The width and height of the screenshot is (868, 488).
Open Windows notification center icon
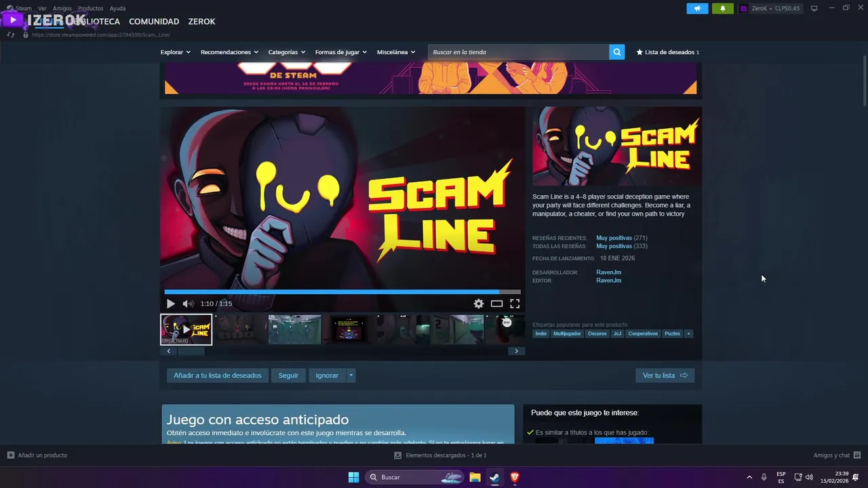856,477
